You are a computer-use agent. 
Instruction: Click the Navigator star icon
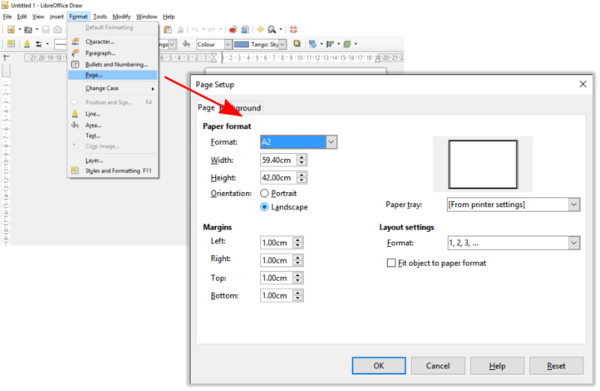pyautogui.click(x=260, y=29)
